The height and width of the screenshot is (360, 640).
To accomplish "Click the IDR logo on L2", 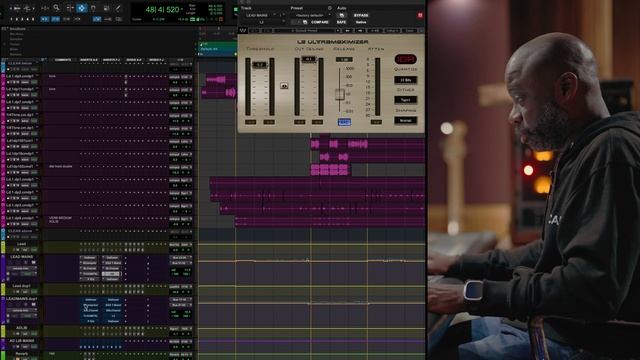I will 405,59.
